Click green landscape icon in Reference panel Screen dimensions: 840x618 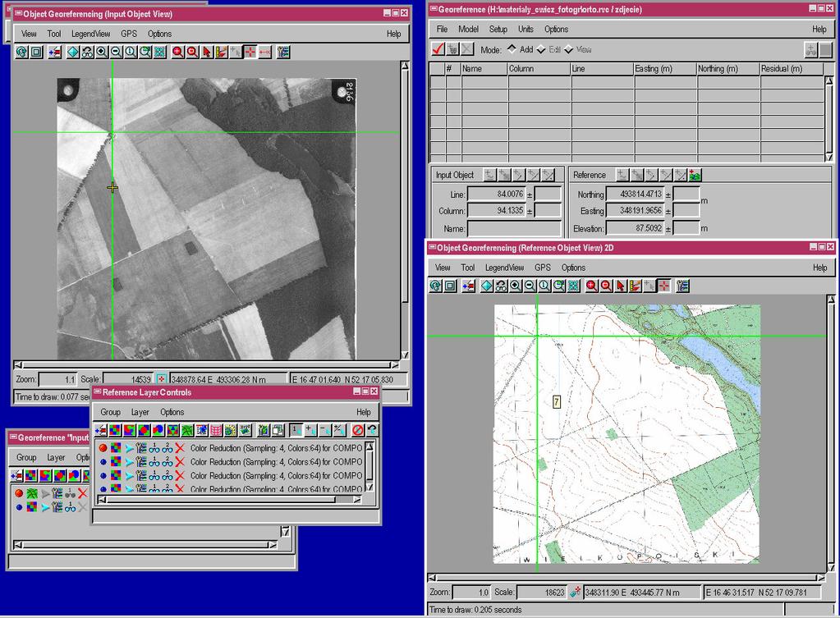tap(695, 175)
